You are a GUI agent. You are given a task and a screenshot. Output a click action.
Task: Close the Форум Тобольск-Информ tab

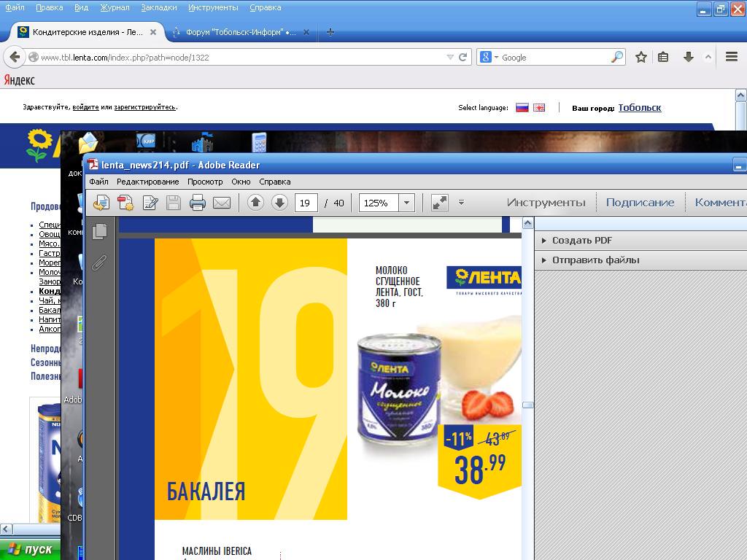pyautogui.click(x=306, y=32)
